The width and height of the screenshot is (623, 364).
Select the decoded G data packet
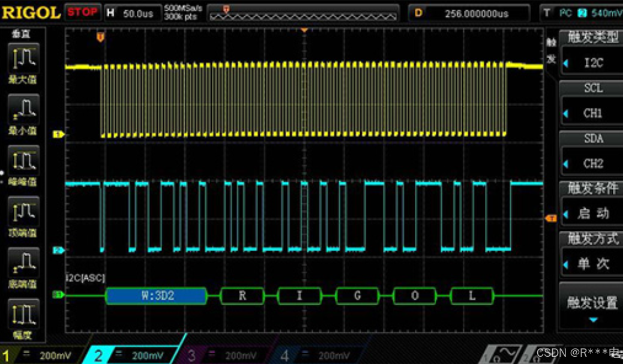(x=357, y=296)
